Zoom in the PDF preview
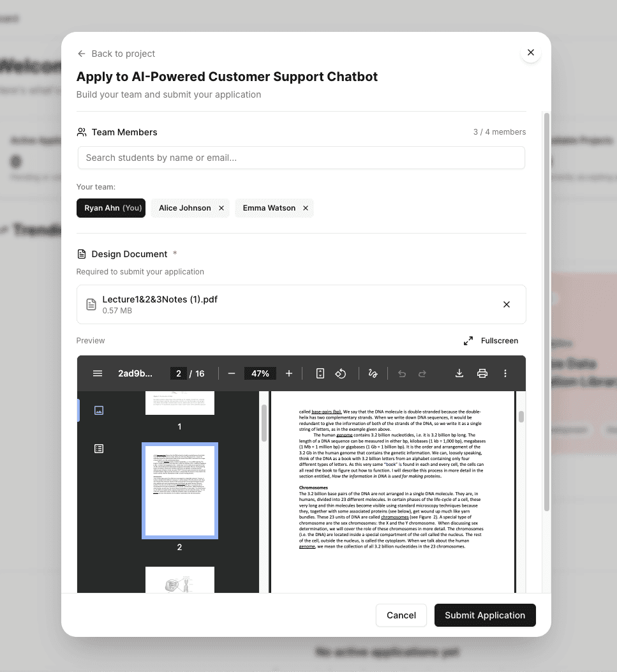 tap(289, 373)
